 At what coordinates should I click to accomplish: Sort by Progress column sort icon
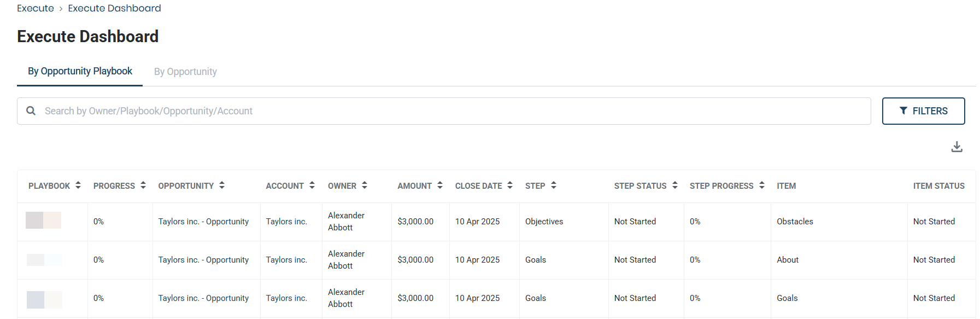(x=143, y=185)
